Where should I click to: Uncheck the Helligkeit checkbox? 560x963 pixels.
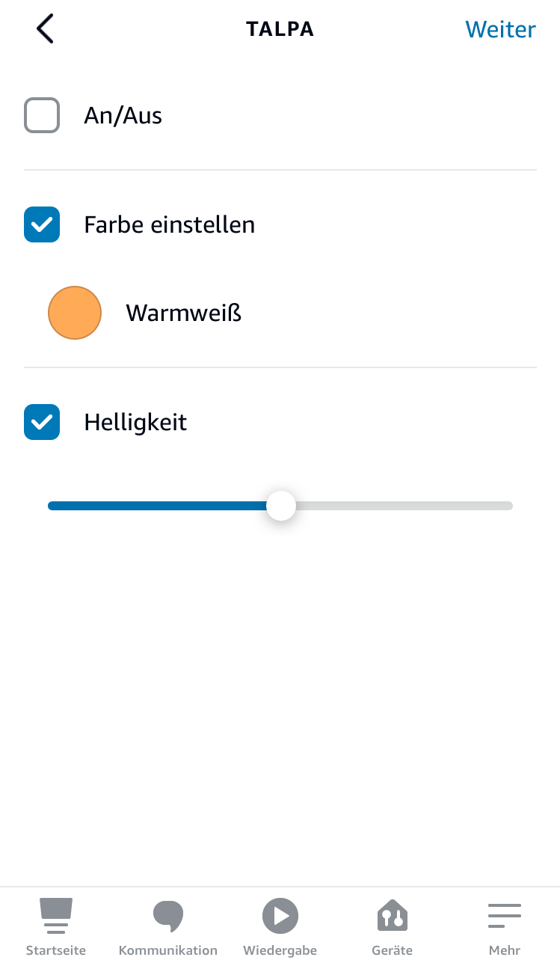(42, 422)
